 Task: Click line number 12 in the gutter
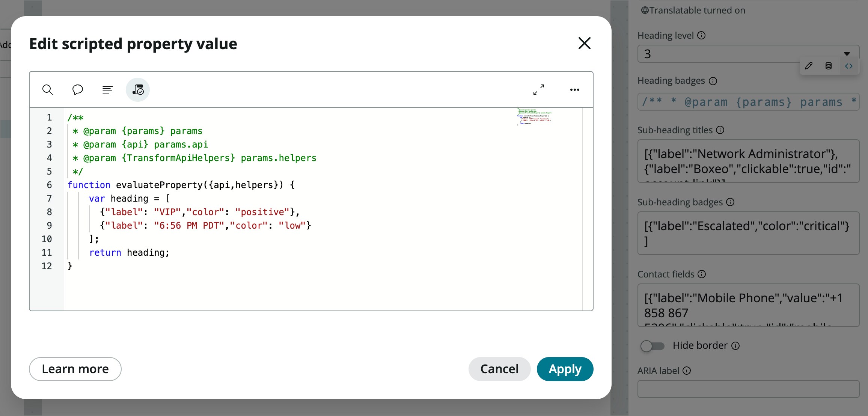tap(47, 266)
